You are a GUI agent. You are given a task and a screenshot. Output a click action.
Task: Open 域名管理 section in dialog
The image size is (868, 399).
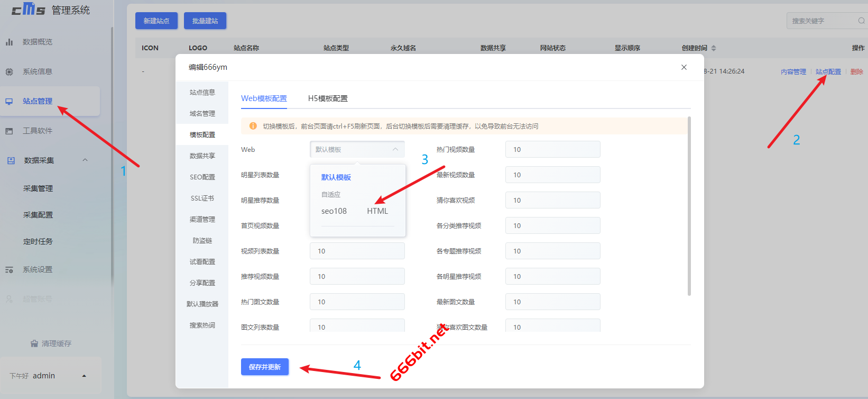pyautogui.click(x=202, y=114)
